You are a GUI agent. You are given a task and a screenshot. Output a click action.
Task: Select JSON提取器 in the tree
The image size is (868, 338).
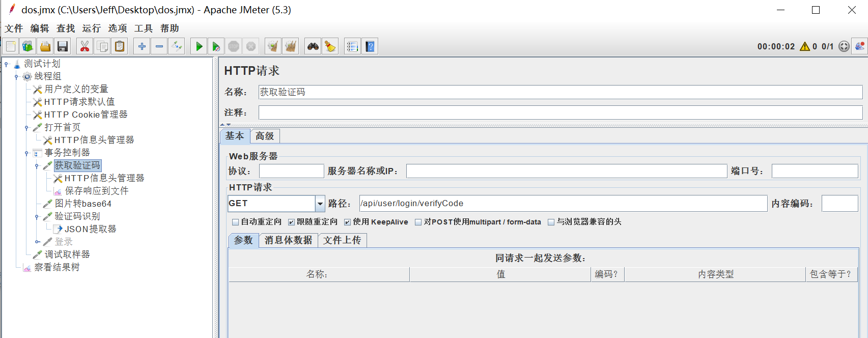tap(90, 229)
